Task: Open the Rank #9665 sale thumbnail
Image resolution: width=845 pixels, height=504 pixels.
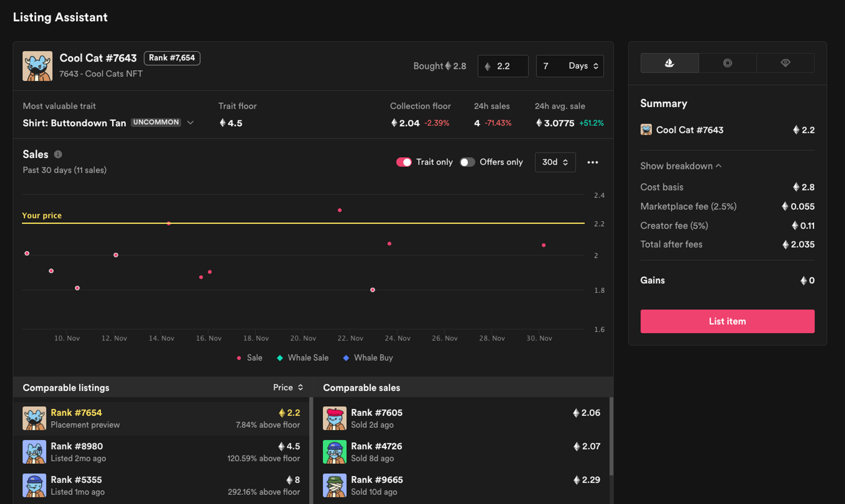Action: click(335, 485)
